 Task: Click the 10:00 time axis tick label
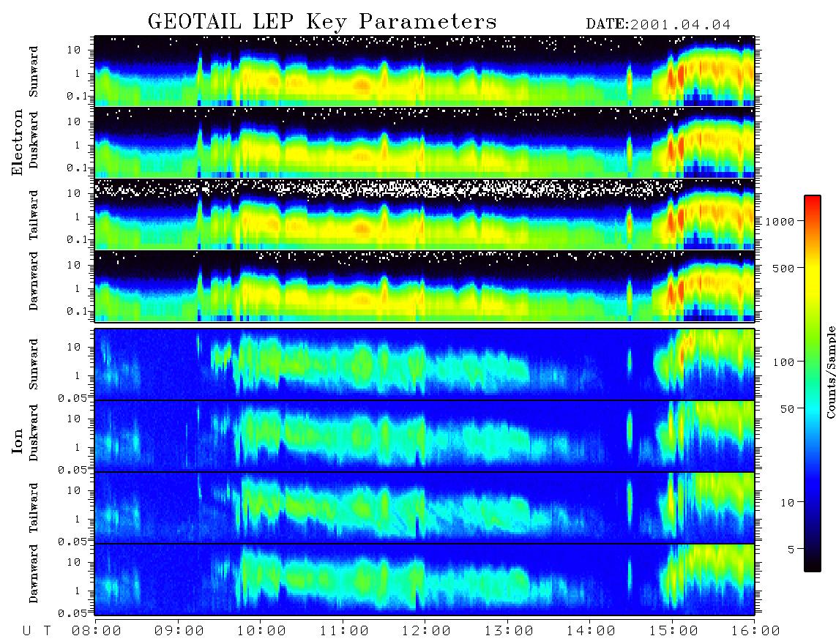point(262,631)
